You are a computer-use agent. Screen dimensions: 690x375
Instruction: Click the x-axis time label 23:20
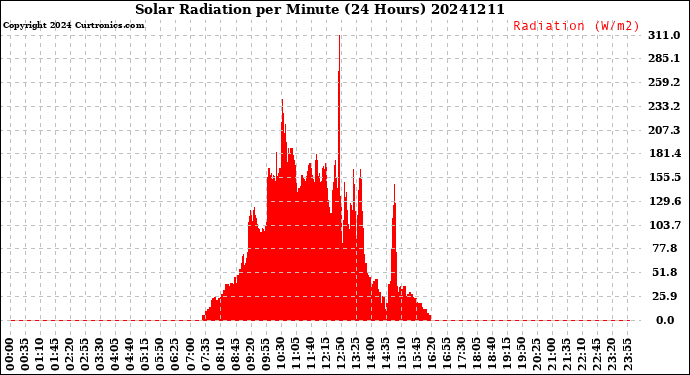(x=611, y=355)
